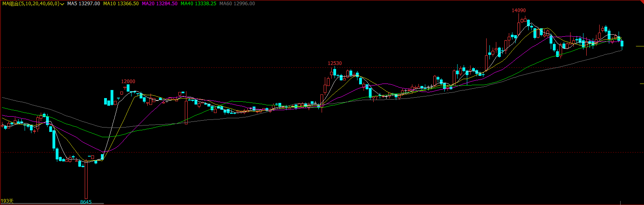This screenshot has height=205, width=644.
Task: Select the MA20 13284.50 value label
Action: tap(160, 4)
